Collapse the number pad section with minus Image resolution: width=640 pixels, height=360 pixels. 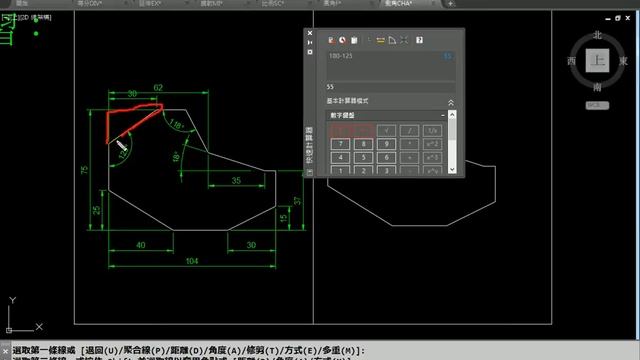click(x=443, y=116)
